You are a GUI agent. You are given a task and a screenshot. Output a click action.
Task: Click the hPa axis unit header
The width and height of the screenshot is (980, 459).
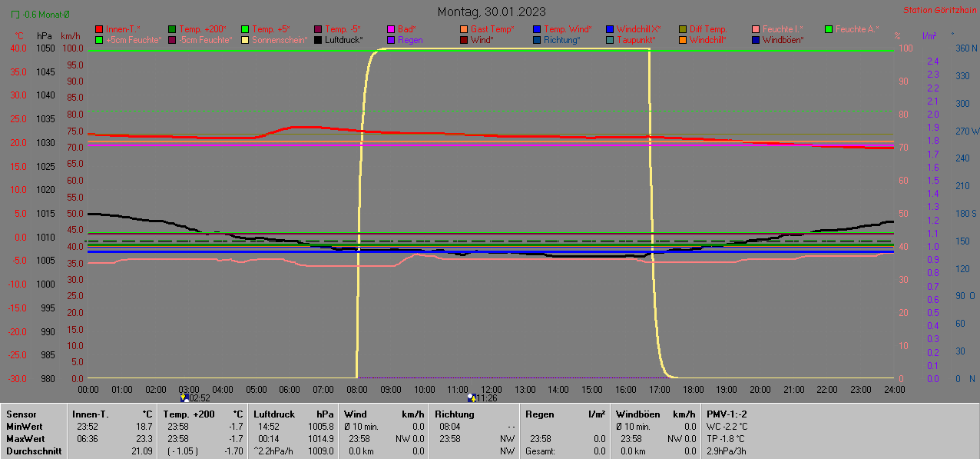45,36
